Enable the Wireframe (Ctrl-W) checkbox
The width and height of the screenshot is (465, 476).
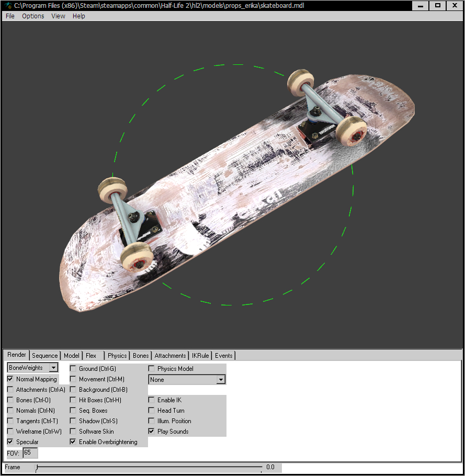[x=11, y=432]
